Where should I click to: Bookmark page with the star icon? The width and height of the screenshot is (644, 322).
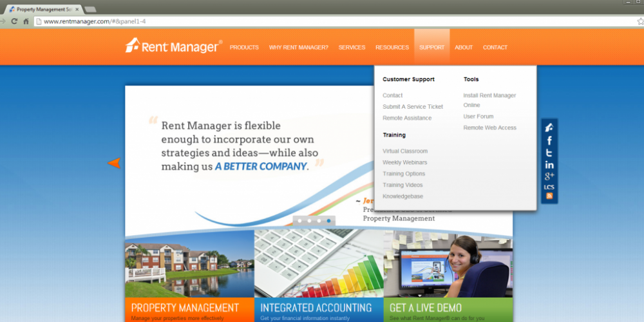[640, 21]
